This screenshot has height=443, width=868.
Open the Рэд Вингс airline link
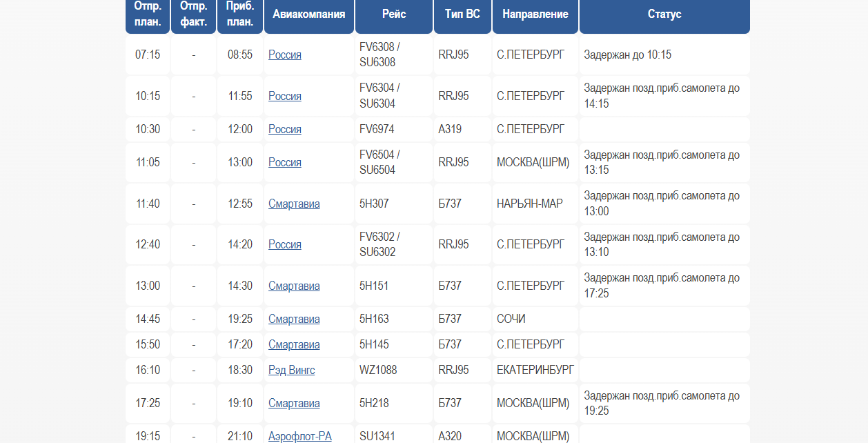click(291, 370)
